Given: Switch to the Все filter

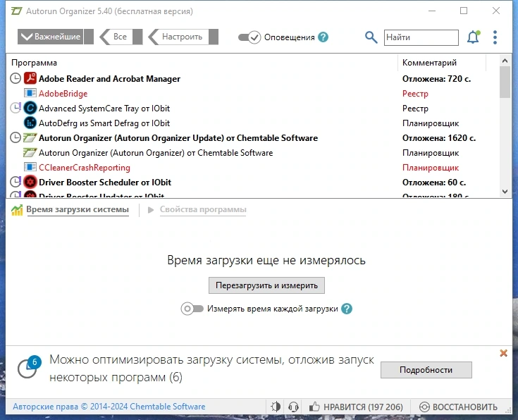Looking at the screenshot, I should (x=121, y=37).
